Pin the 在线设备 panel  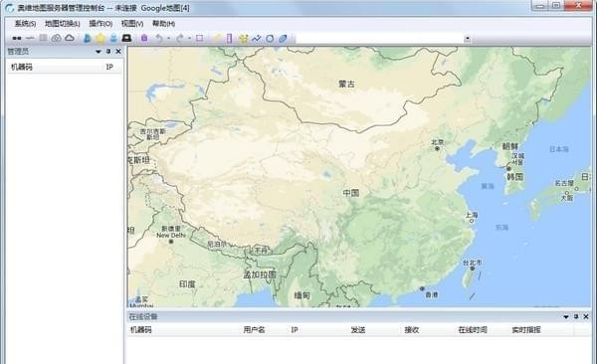pos(576,316)
